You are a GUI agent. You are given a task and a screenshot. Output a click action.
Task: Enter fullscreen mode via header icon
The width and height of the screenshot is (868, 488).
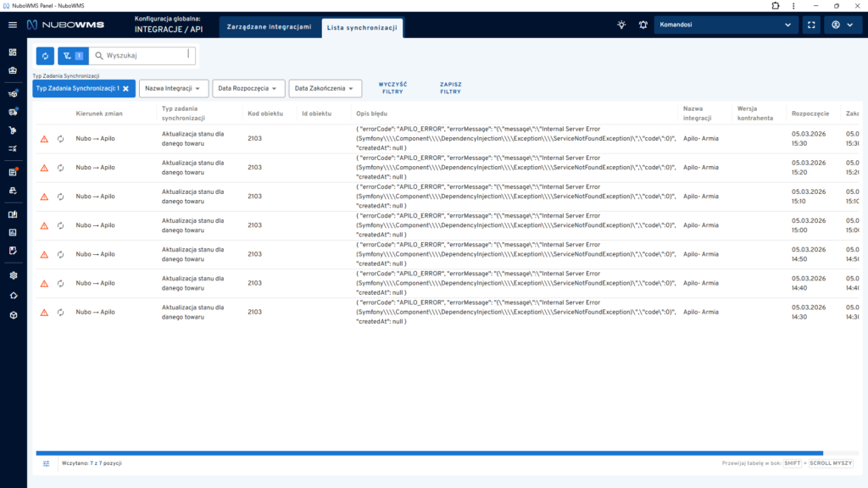point(811,25)
